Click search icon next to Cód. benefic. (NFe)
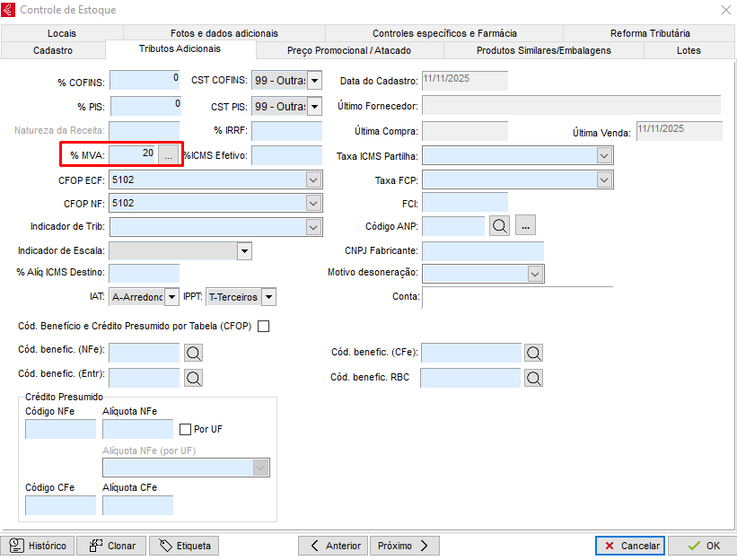Image resolution: width=737 pixels, height=560 pixels. 193,354
